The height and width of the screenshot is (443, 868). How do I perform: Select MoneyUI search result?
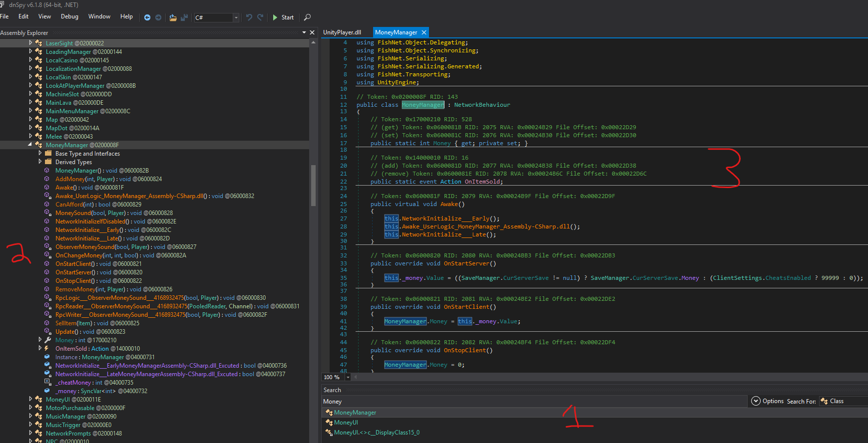pos(346,423)
